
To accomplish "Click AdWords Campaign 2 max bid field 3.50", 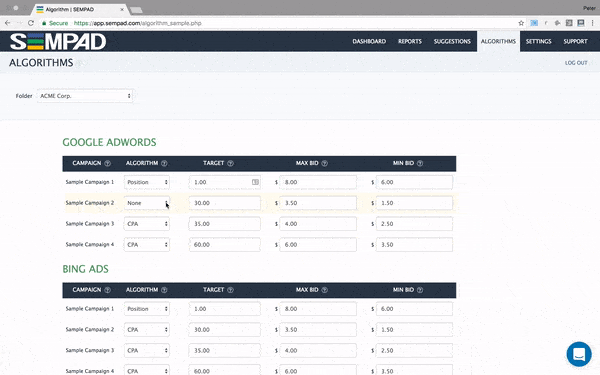I will 318,203.
